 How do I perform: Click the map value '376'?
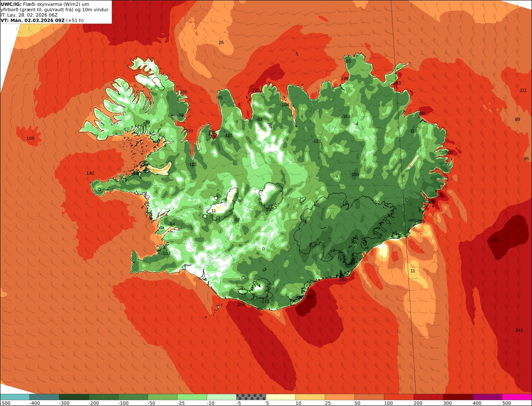(310, 297)
